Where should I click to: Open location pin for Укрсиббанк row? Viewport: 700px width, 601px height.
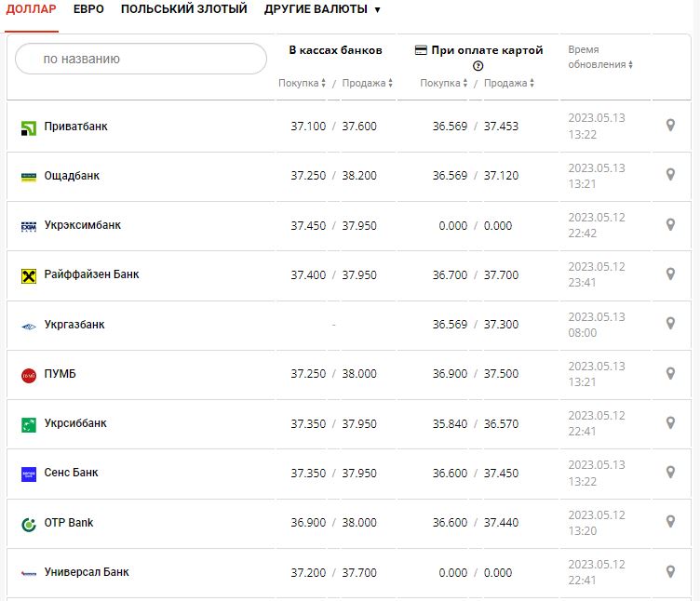click(x=670, y=422)
